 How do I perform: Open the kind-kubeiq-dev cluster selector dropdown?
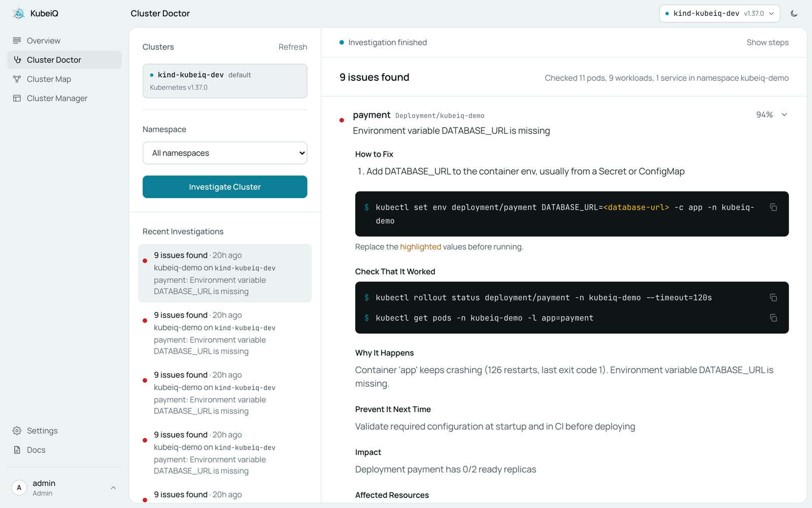[720, 14]
